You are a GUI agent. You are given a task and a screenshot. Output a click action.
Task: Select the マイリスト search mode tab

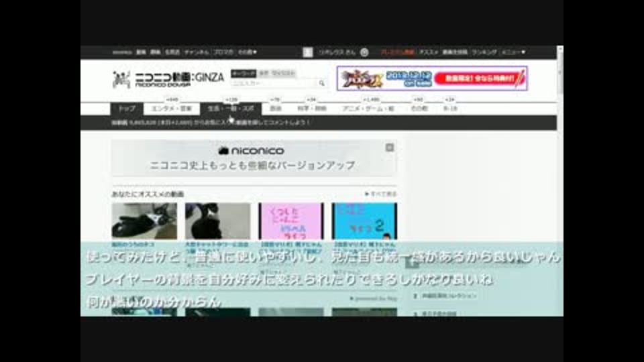(283, 74)
